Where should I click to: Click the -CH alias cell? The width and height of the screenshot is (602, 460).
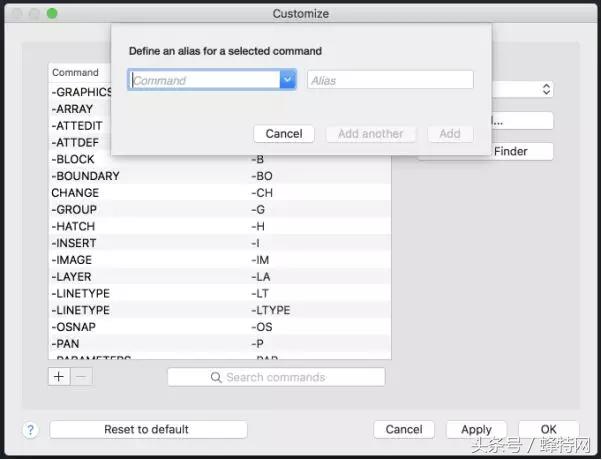[262, 193]
